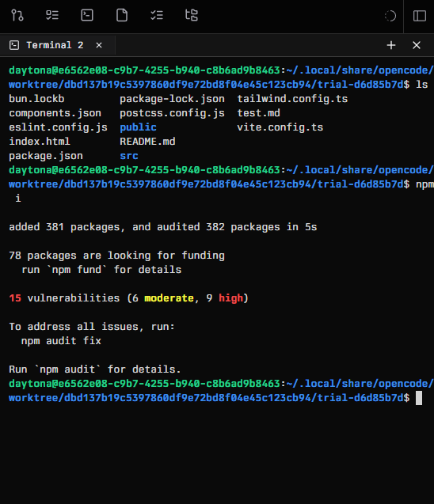Click the loading spinner status icon
This screenshot has height=504, width=434.
click(x=390, y=16)
